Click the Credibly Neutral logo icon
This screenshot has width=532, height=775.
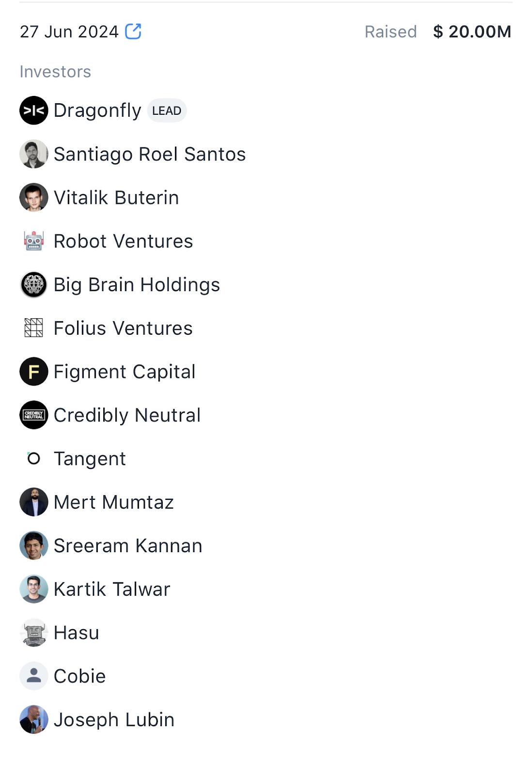click(x=34, y=415)
